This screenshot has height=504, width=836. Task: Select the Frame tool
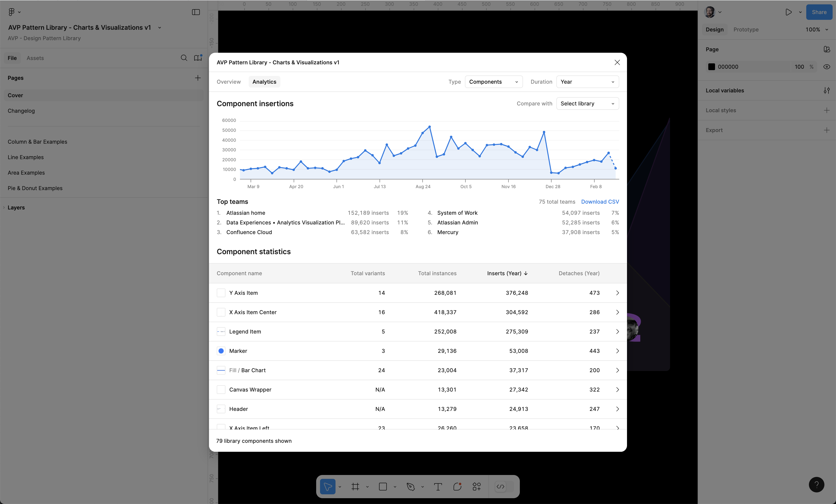[355, 486]
